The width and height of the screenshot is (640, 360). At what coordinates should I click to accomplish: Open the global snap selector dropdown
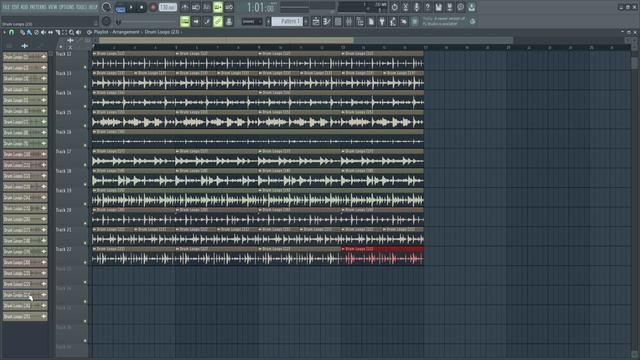(252, 21)
